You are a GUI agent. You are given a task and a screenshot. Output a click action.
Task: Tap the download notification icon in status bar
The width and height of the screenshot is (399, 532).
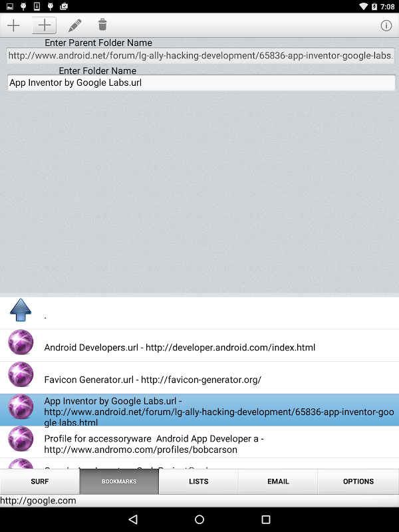(x=37, y=6)
